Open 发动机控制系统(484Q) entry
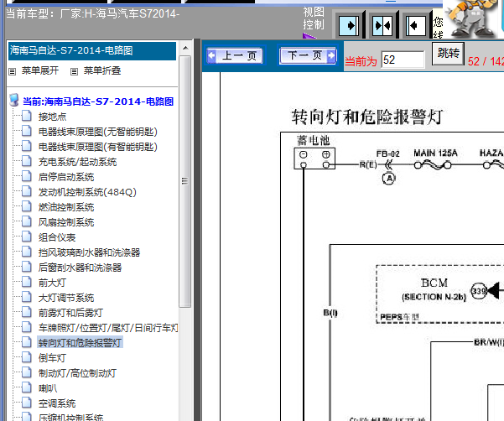Image resolution: width=504 pixels, height=421 pixels. (87, 192)
